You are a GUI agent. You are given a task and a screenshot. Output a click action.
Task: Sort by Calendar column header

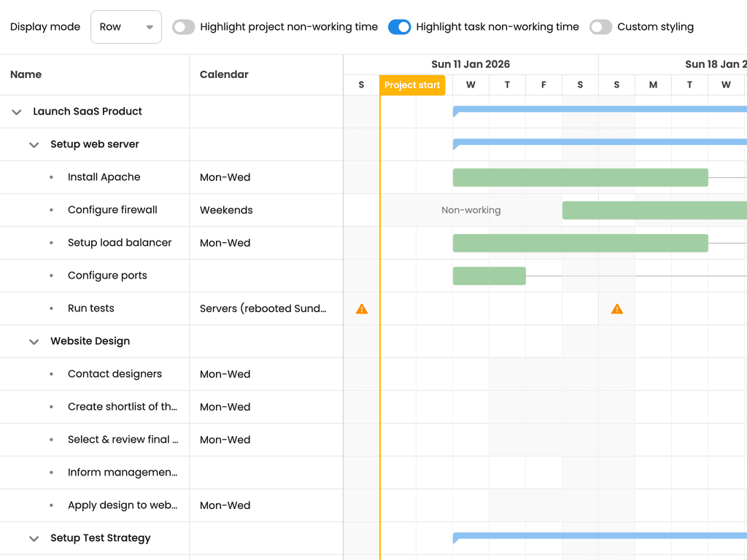[266, 75]
